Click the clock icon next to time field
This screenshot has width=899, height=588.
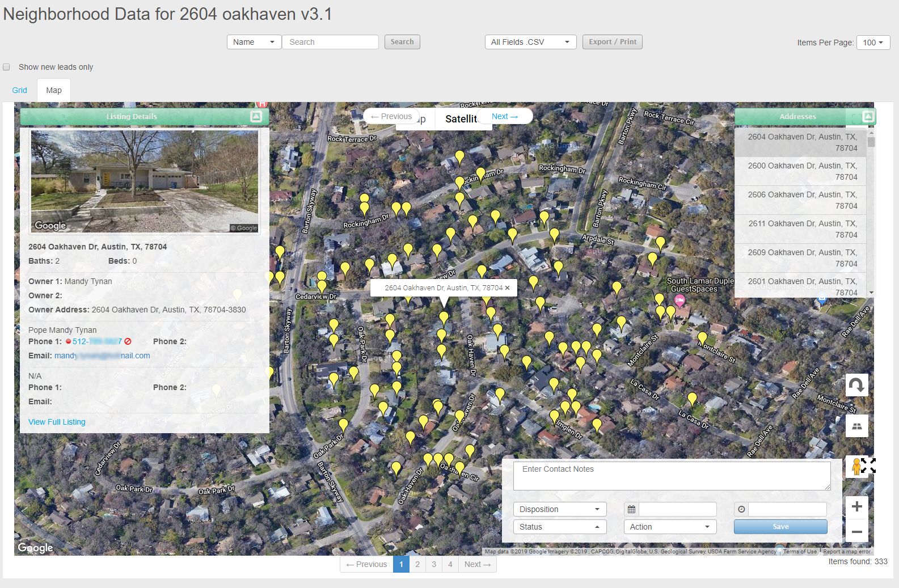741,509
